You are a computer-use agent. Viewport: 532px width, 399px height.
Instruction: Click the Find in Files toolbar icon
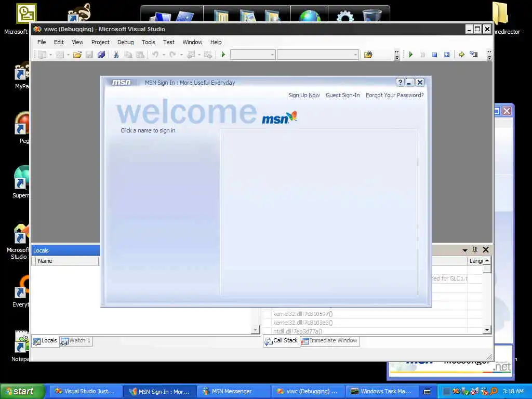(x=368, y=55)
